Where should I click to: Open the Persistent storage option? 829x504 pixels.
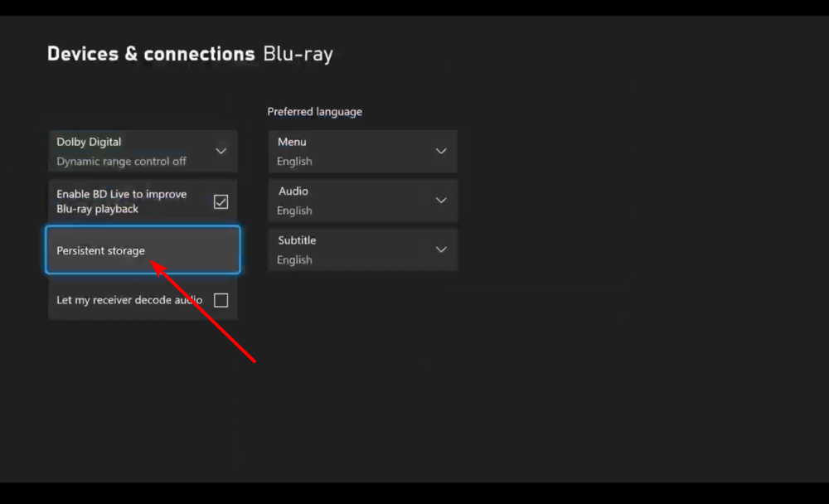click(143, 250)
